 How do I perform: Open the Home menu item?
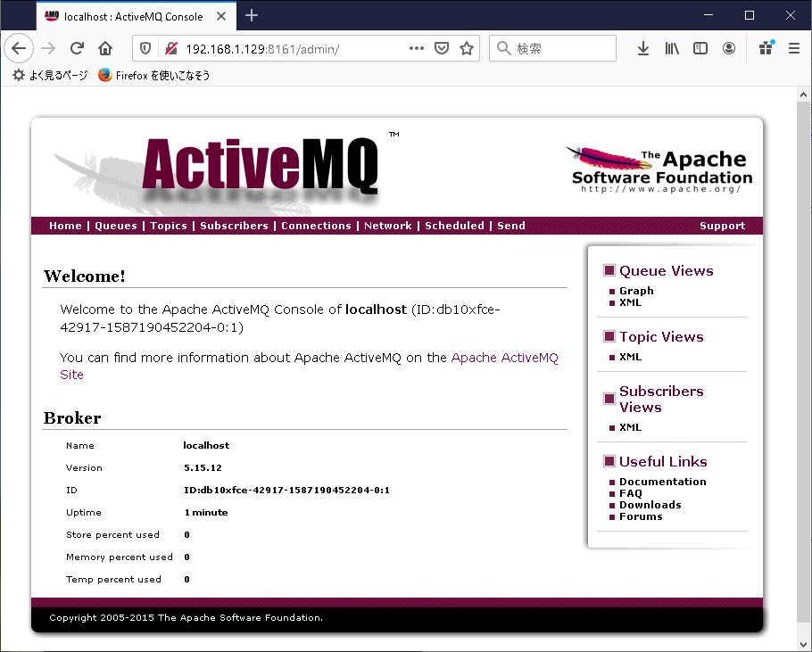point(65,226)
